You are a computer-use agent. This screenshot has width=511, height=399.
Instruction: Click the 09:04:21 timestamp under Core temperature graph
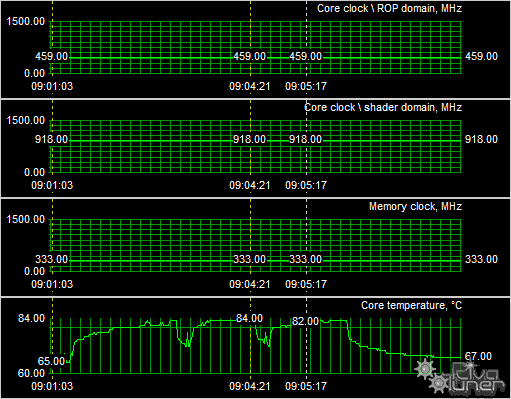point(250,386)
